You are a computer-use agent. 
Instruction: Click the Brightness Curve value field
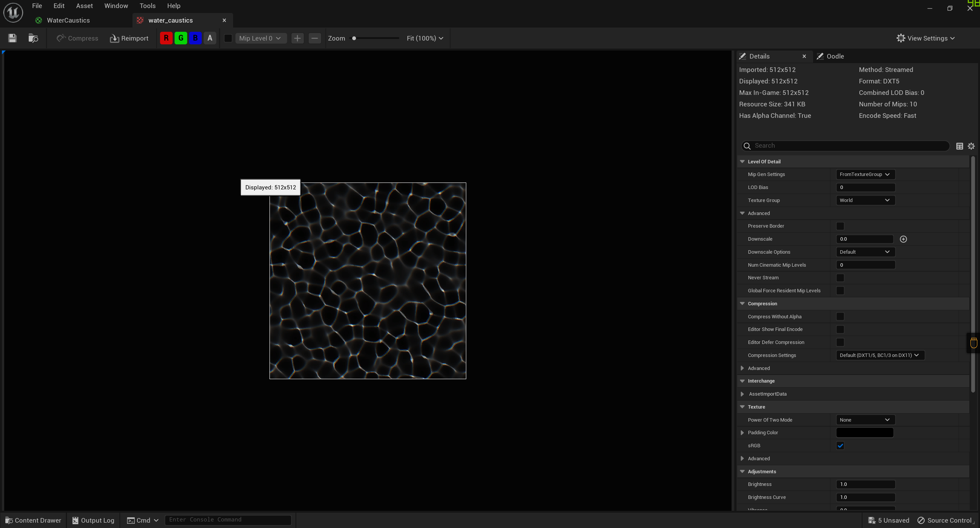865,497
